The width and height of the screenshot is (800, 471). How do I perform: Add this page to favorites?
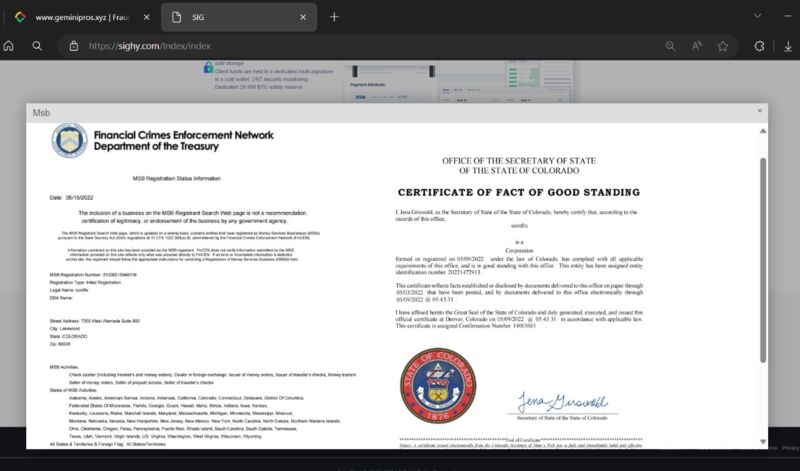pos(722,46)
